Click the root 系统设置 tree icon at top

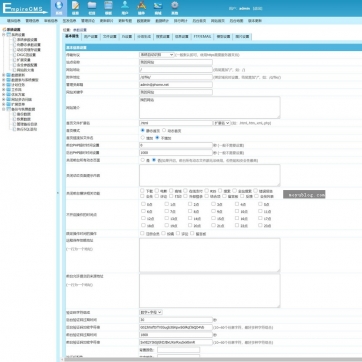pos(4,30)
